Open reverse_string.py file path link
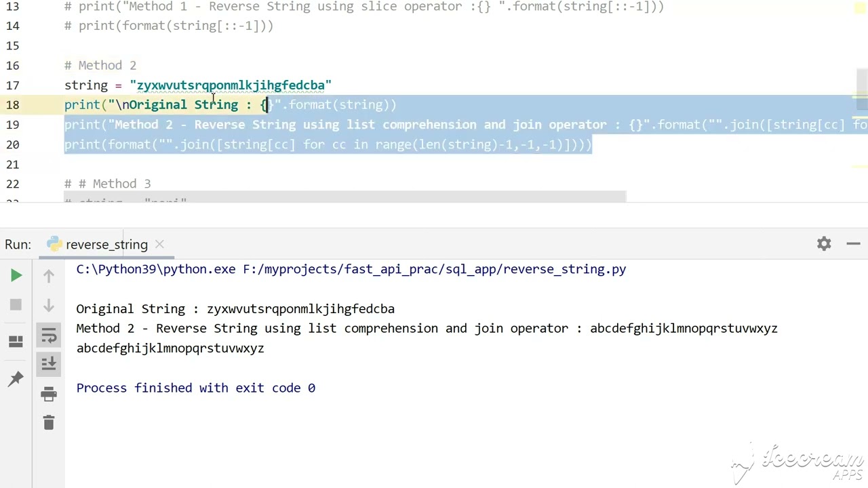The width and height of the screenshot is (868, 488). tap(435, 269)
